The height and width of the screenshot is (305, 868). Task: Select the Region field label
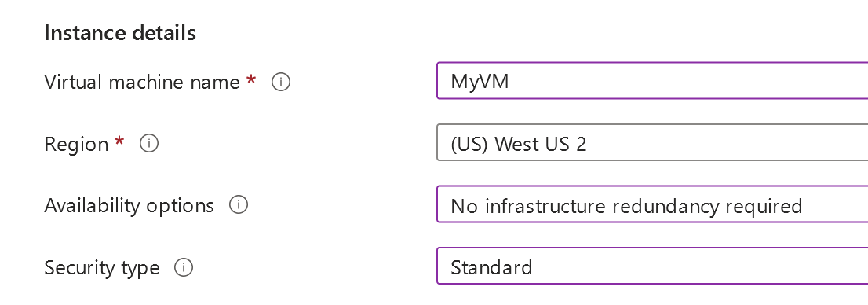pos(76,144)
